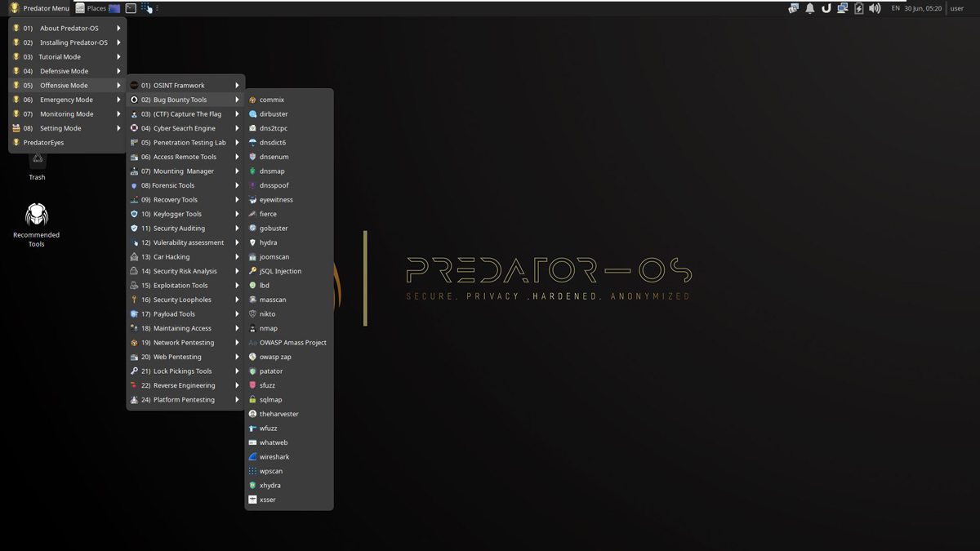
Task: Expand Monitoring Mode submenu arrow
Action: [118, 114]
